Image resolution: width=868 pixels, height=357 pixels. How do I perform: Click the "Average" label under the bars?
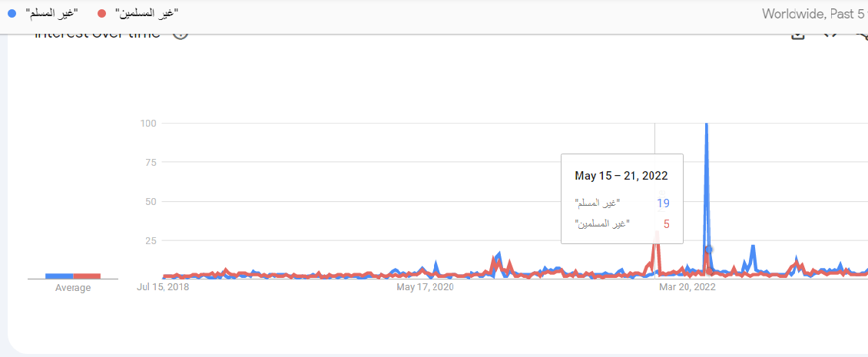click(73, 288)
